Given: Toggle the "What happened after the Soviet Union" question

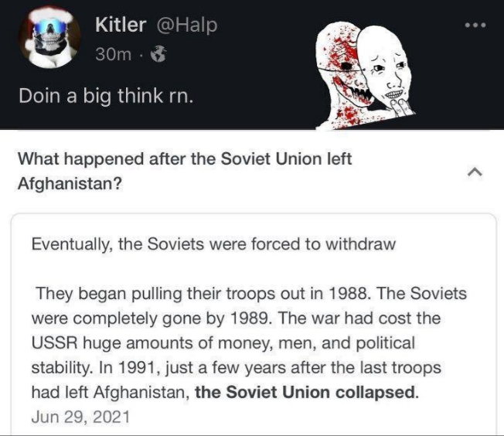Looking at the screenshot, I should 185,158.
